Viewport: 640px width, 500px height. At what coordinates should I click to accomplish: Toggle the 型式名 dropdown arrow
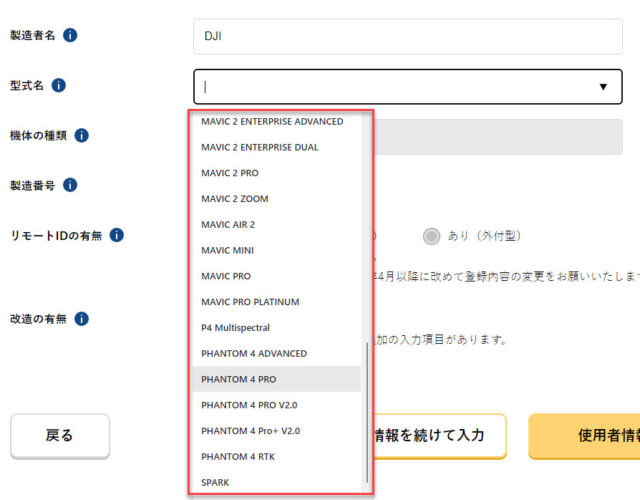coord(603,87)
